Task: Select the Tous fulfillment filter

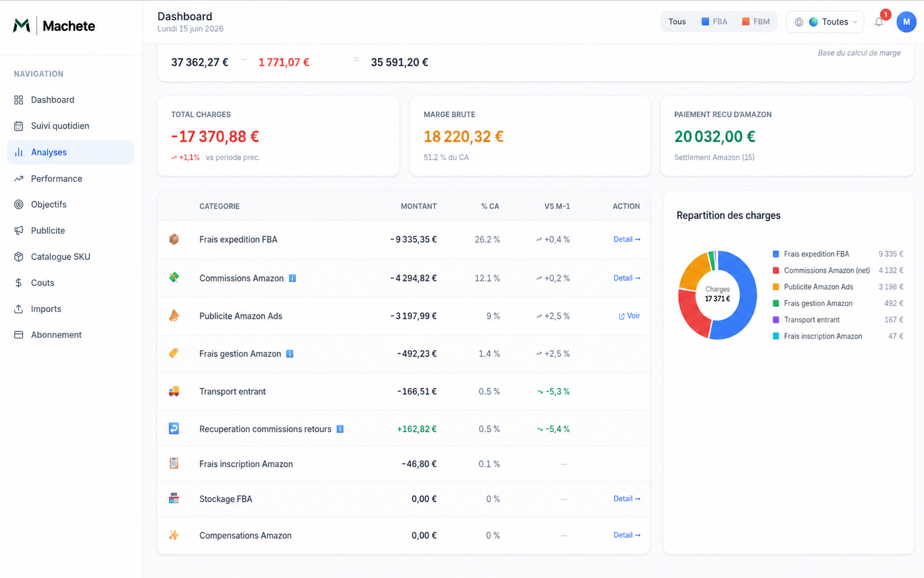Action: pos(677,22)
